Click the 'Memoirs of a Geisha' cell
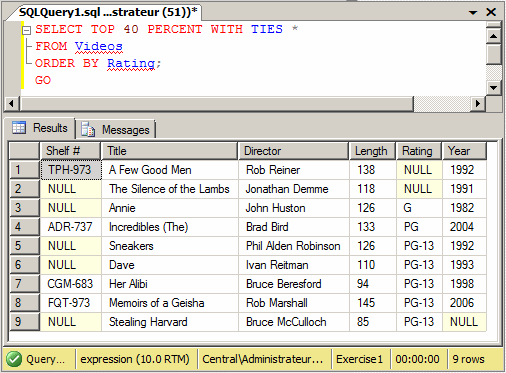Viewport: 506px width, 373px height. point(170,303)
